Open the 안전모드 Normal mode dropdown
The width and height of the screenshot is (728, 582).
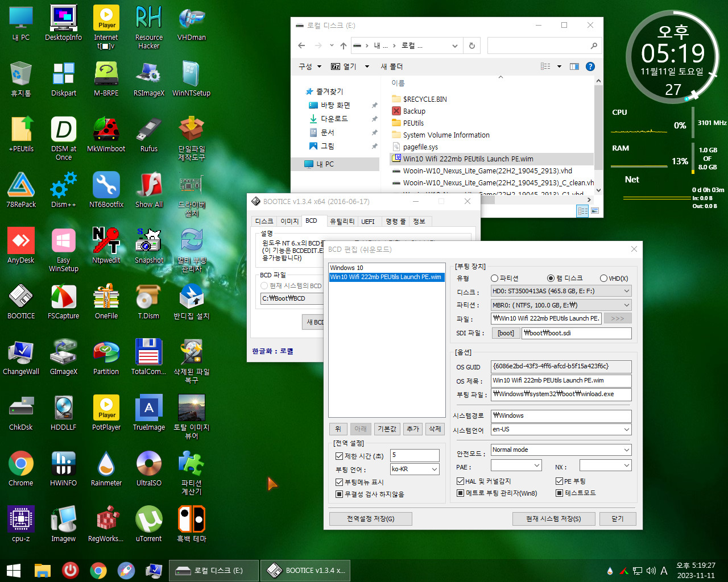click(626, 450)
